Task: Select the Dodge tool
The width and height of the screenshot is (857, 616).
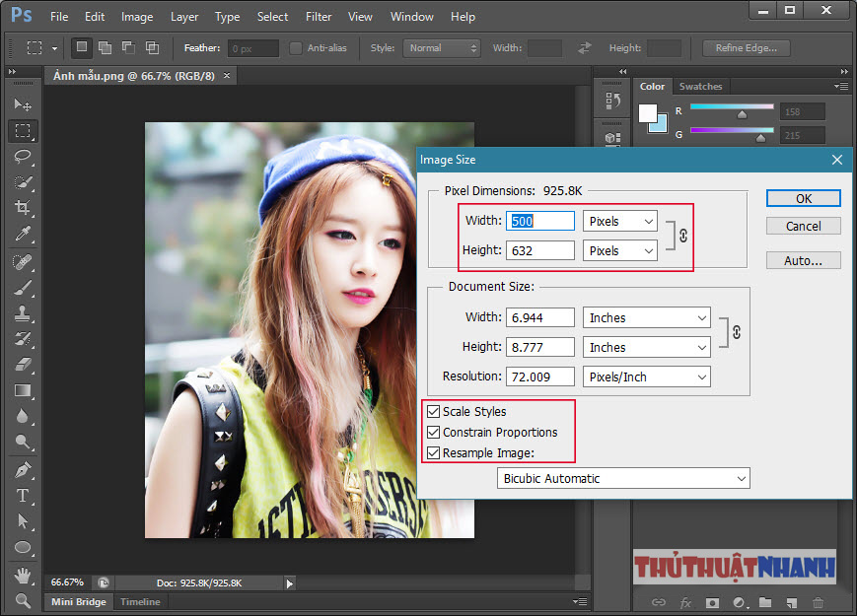Action: [x=23, y=442]
